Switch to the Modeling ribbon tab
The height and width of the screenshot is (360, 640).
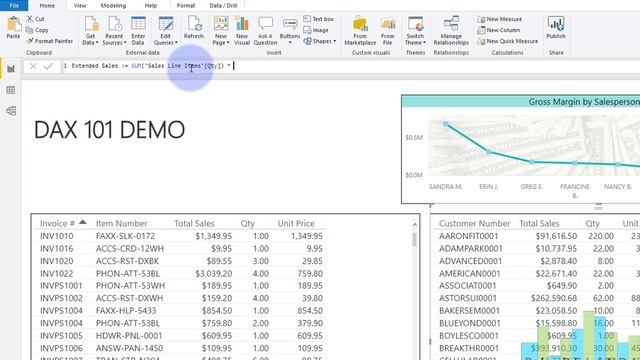click(x=113, y=6)
